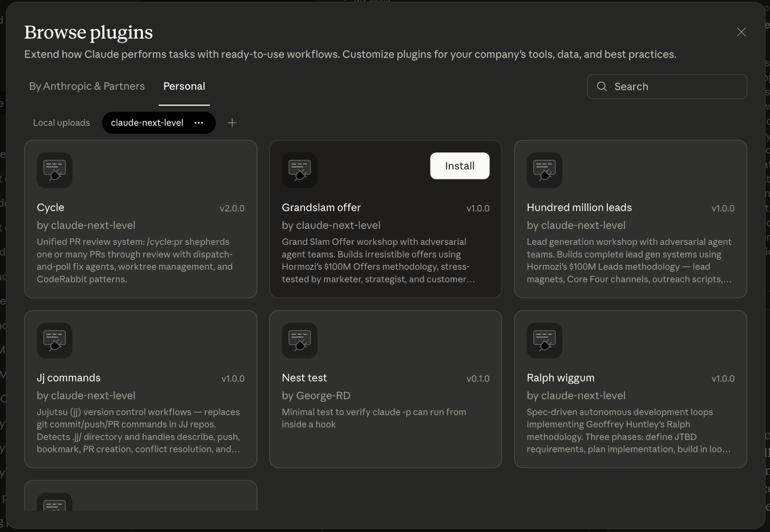Click the v1.0.0 version on Grandslam offer
770x532 pixels.
pos(478,208)
